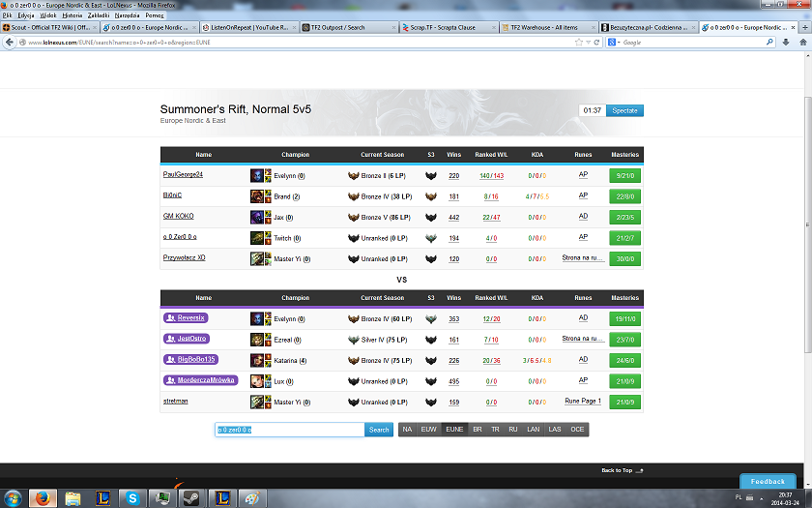Click the reload page icon in address bar
Screen dimensions: 812x508
[596, 42]
